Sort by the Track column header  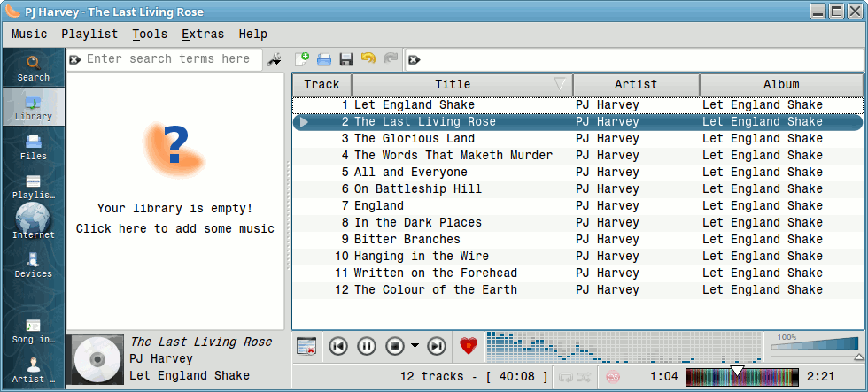coord(322,85)
